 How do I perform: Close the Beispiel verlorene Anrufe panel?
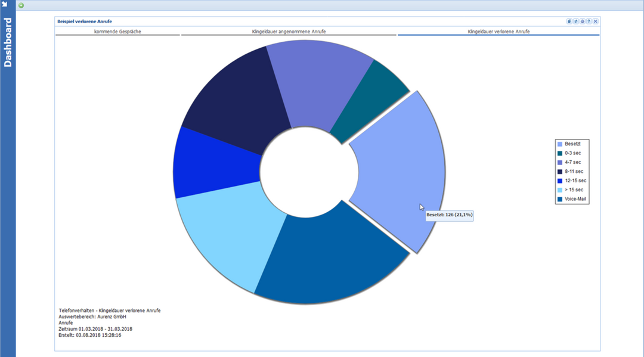(x=595, y=21)
